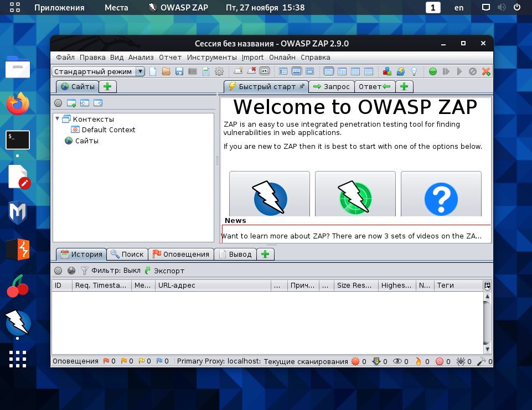
Task: Click the news link about ZAP videos
Action: [x=351, y=236]
